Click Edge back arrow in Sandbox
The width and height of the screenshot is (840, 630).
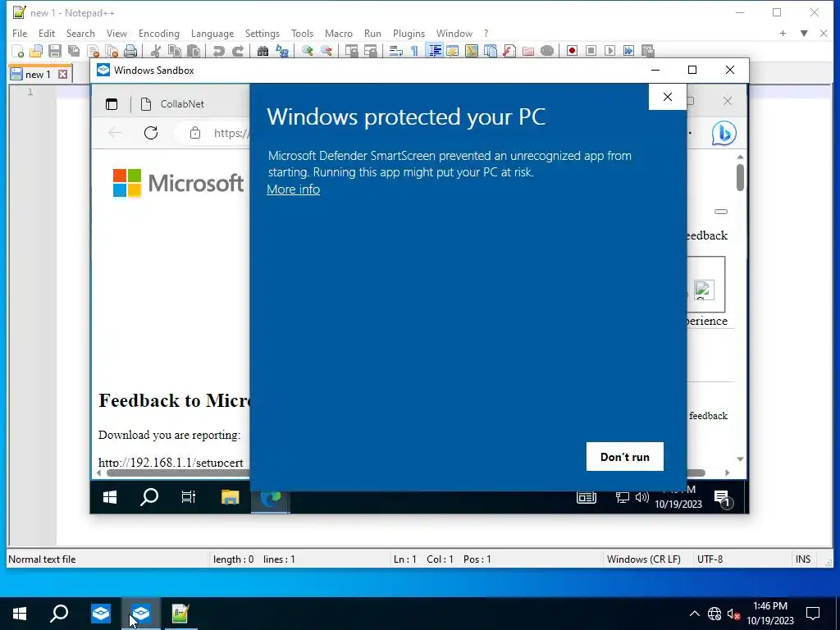click(115, 133)
